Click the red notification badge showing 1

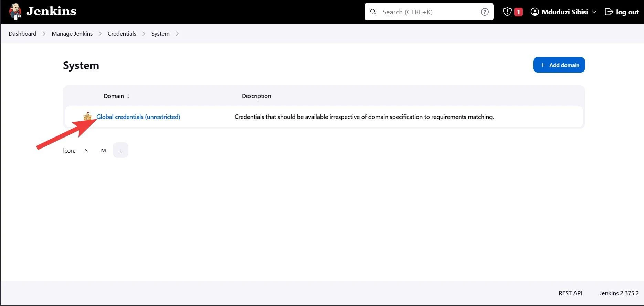(518, 12)
